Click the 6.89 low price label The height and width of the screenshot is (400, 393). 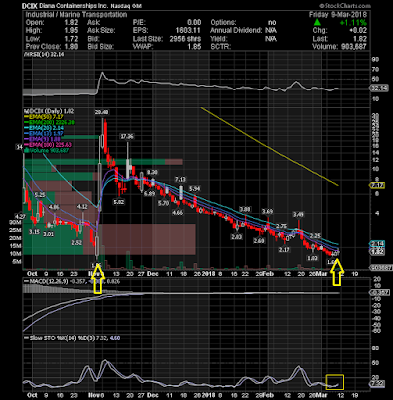point(149,194)
